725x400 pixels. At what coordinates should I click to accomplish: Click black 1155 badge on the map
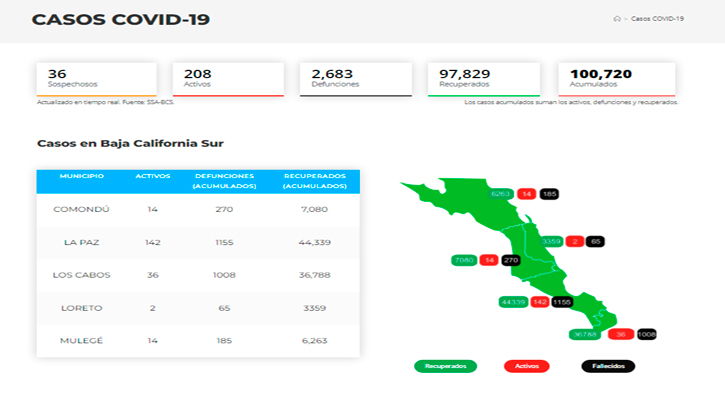[562, 302]
